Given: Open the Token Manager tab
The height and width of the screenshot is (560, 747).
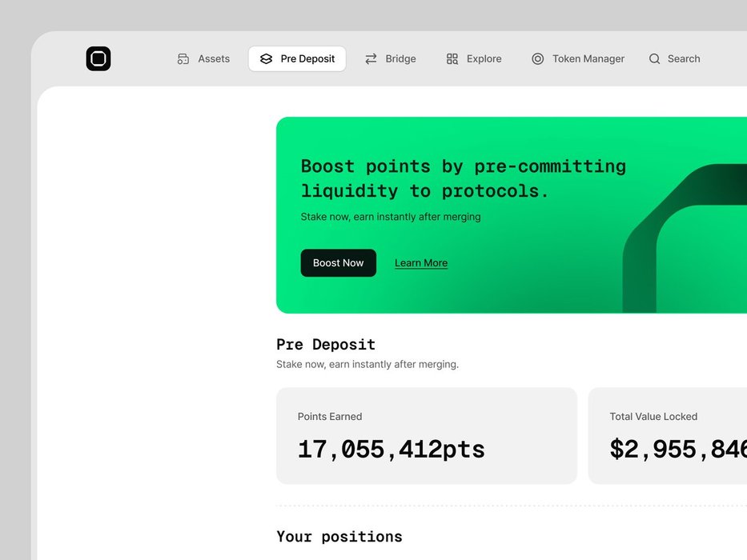Looking at the screenshot, I should tap(588, 58).
